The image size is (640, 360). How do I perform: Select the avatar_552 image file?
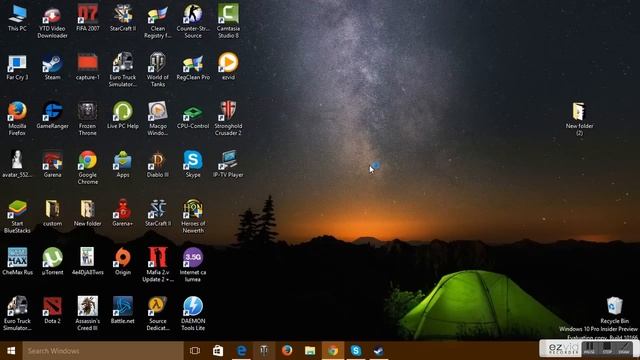[x=17, y=164]
